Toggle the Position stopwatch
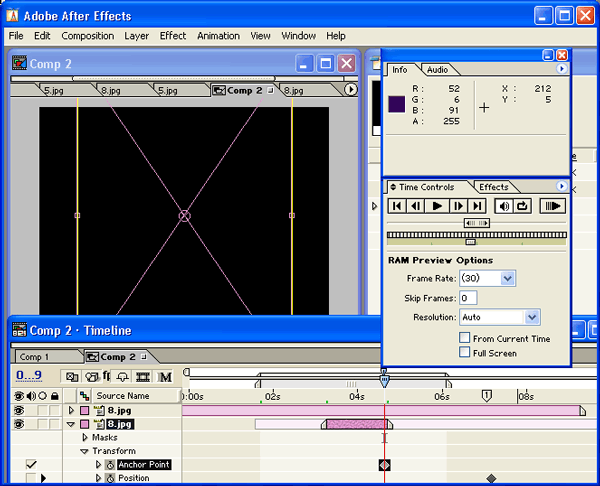 coord(110,478)
